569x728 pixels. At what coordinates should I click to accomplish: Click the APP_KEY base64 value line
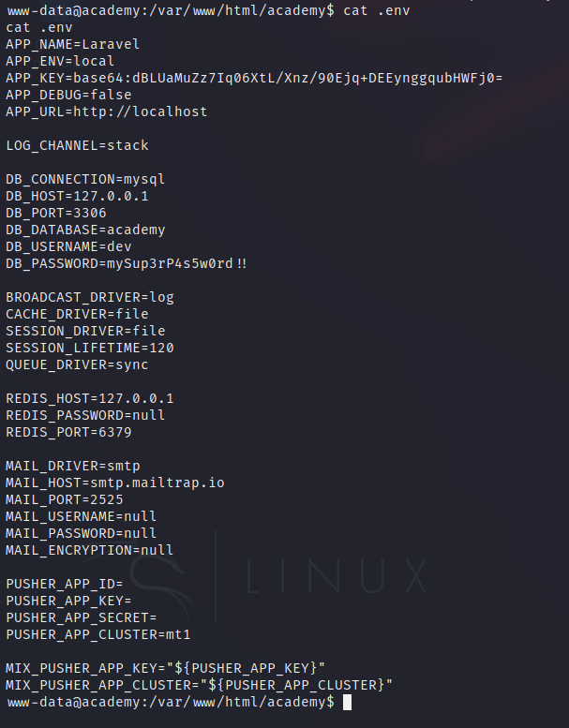coord(253,78)
